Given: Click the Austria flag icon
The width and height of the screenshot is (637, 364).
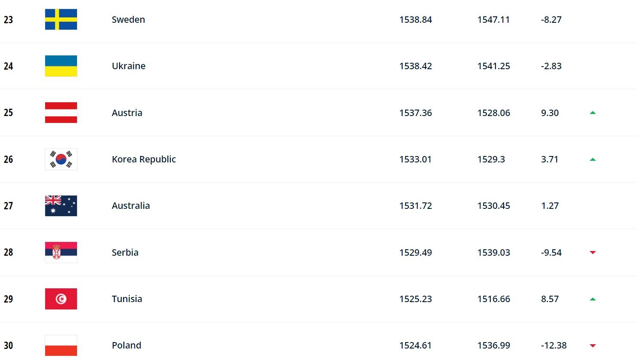Looking at the screenshot, I should coord(61,113).
